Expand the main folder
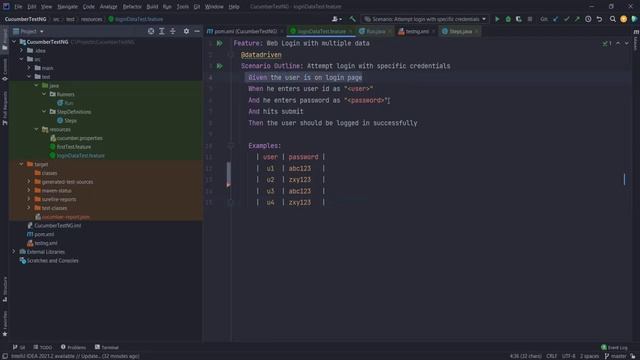640x360 pixels. [x=29, y=68]
